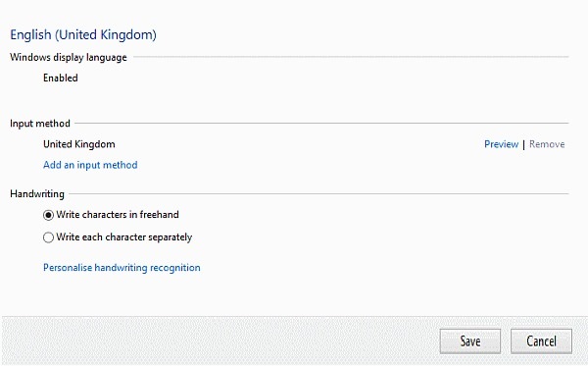Viewport: 588px width, 366px height.
Task: Select the Write characters in freehand radio button
Action: pyautogui.click(x=48, y=215)
